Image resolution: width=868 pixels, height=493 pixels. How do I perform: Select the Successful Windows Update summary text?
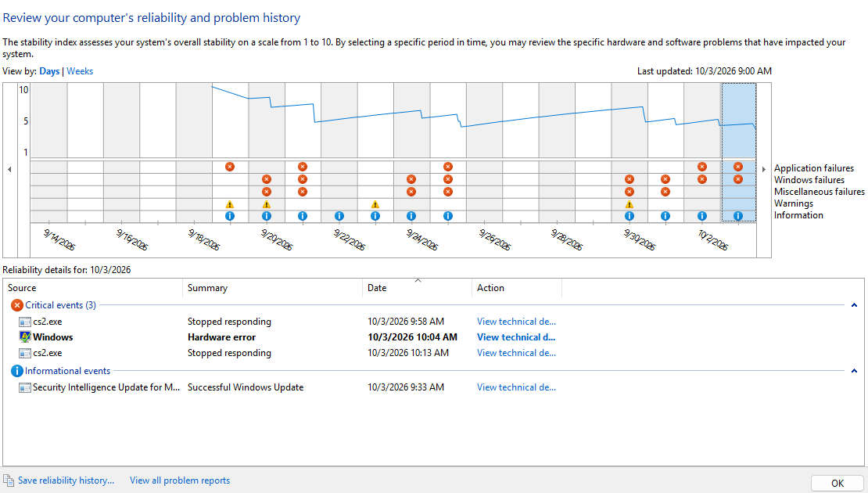click(x=246, y=388)
